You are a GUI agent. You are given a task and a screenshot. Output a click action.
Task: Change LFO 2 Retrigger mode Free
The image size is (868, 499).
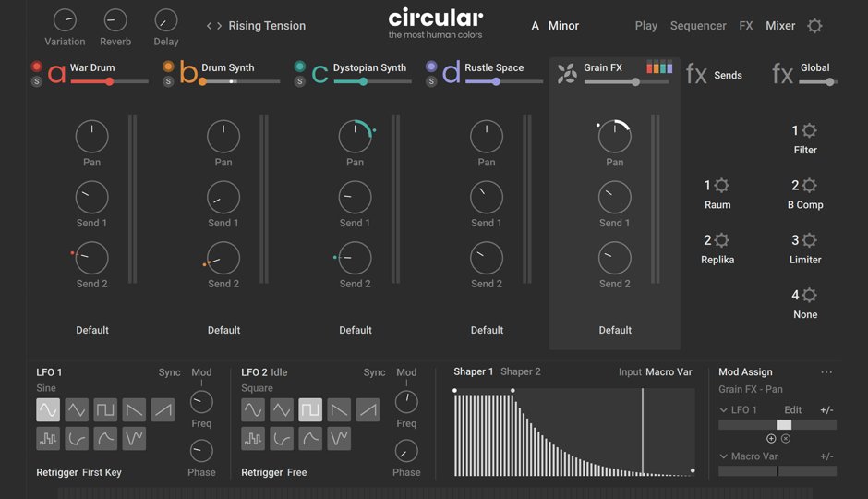pos(296,472)
